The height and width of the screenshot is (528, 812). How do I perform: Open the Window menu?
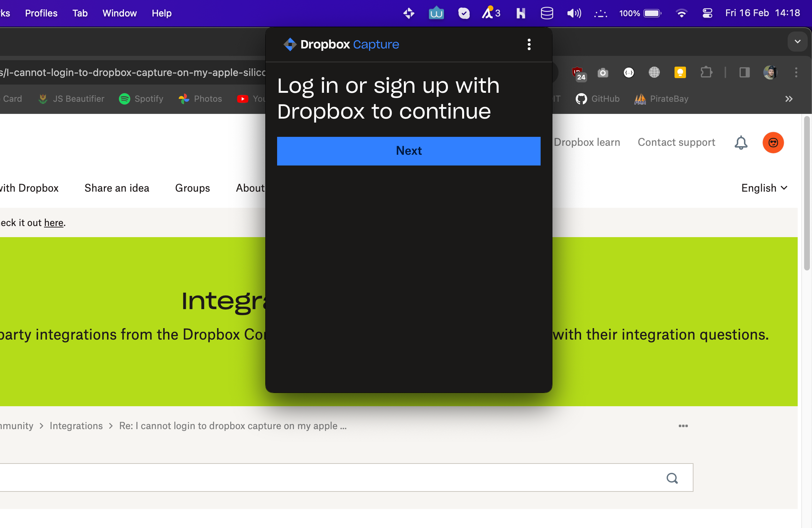click(120, 13)
